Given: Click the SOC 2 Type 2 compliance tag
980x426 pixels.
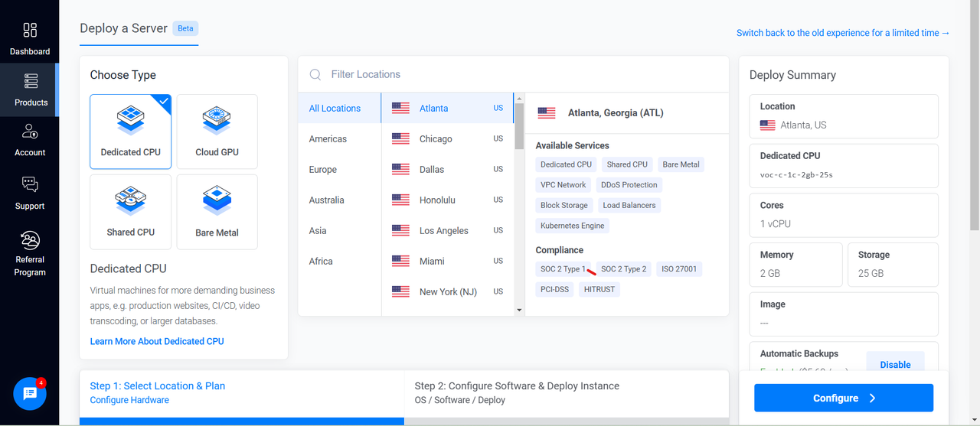Looking at the screenshot, I should pyautogui.click(x=624, y=269).
